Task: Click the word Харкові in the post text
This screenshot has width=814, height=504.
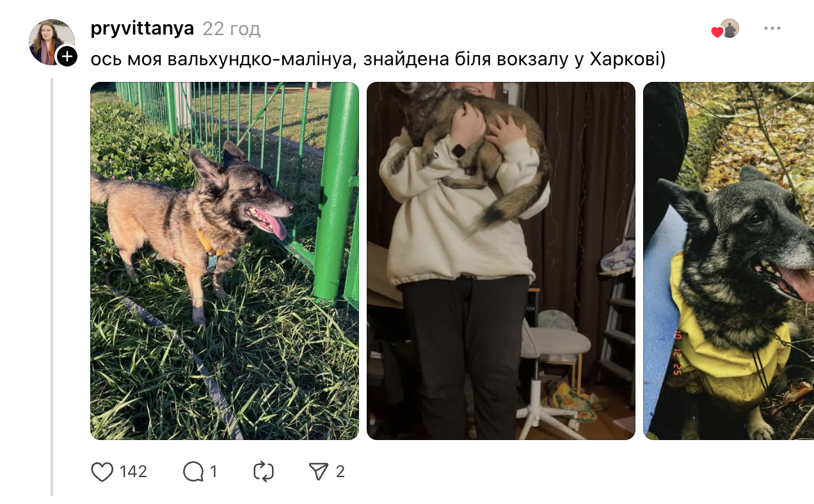Action: click(627, 60)
